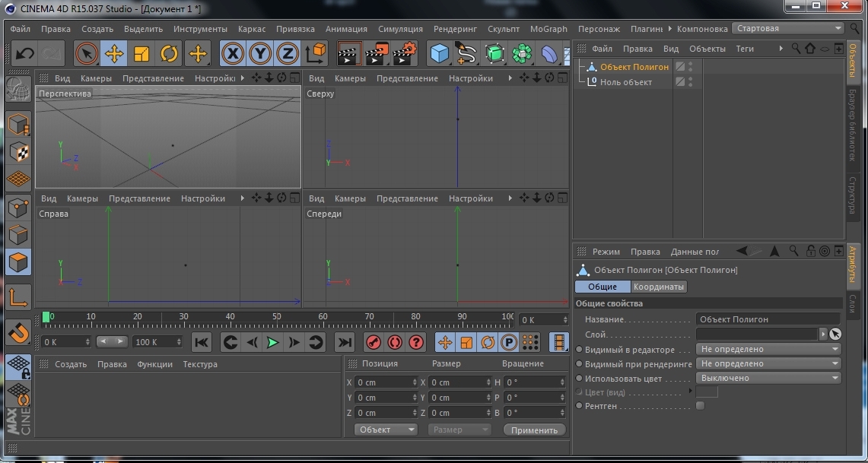Image resolution: width=868 pixels, height=463 pixels.
Task: Click the Общие attributes tab
Action: point(603,287)
